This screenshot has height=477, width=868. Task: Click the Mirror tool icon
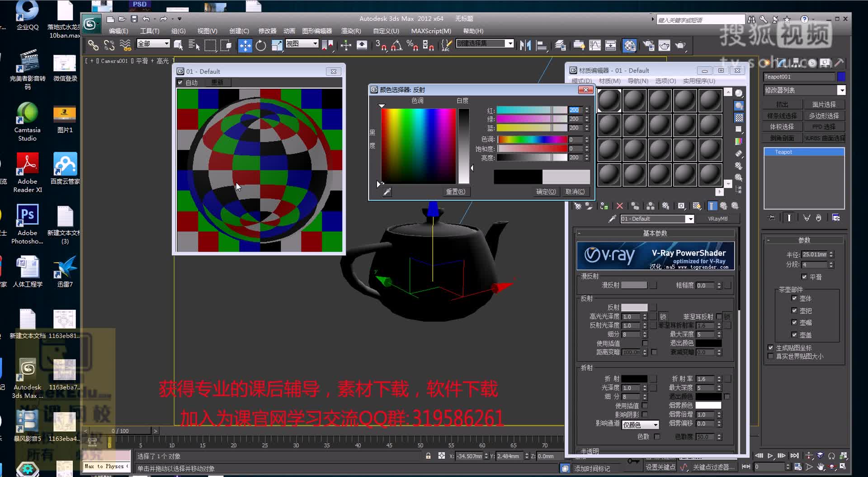[x=525, y=45]
